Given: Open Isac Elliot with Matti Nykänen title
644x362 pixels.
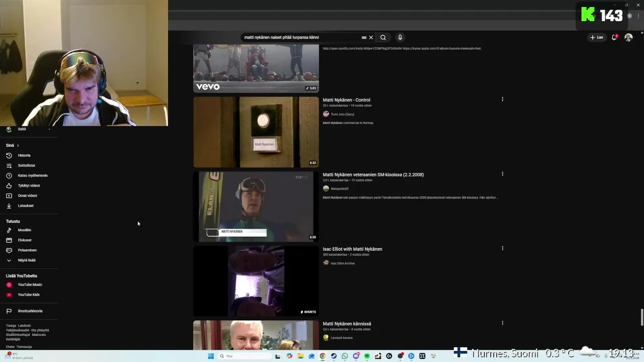Looking at the screenshot, I should click(352, 249).
